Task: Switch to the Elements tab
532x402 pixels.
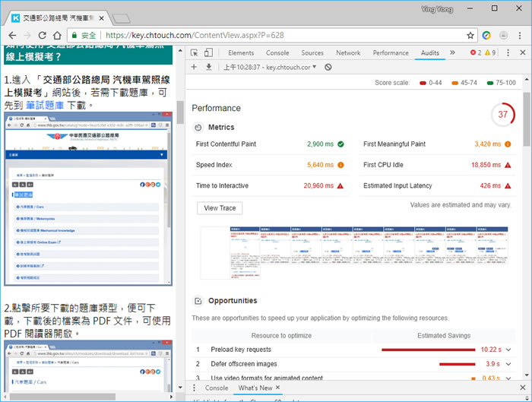Action: click(x=241, y=53)
